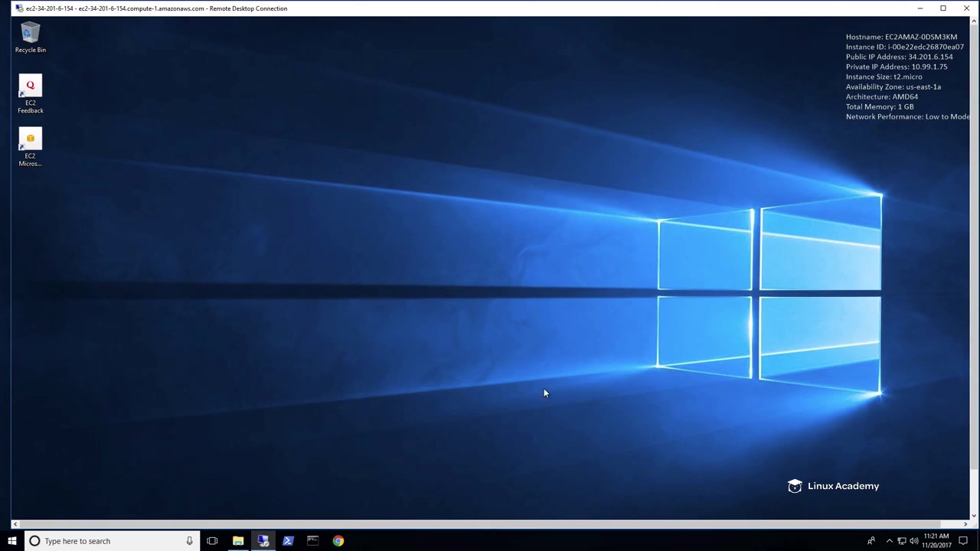Click the 'Instance Size: t2.micro' text

click(884, 77)
